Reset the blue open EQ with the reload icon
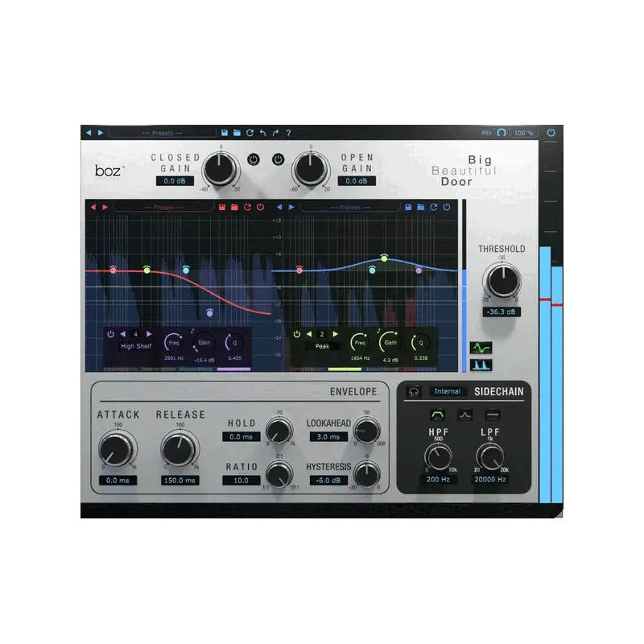The width and height of the screenshot is (644, 644). [434, 207]
